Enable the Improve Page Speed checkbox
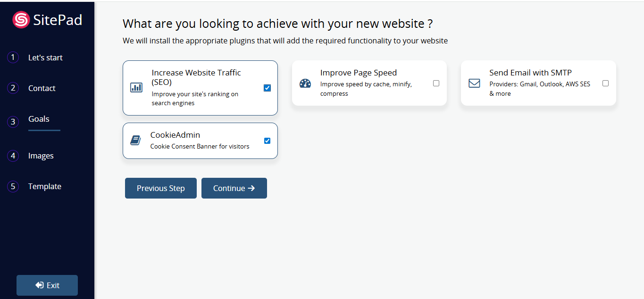Viewport: 644px width, 299px height. [x=436, y=83]
